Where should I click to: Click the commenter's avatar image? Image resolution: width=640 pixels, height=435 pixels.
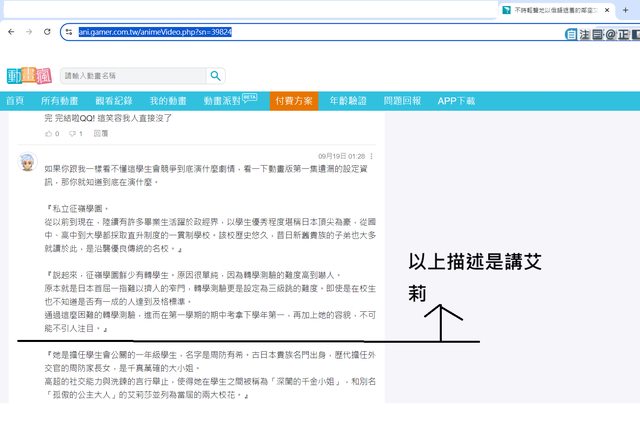click(x=27, y=165)
